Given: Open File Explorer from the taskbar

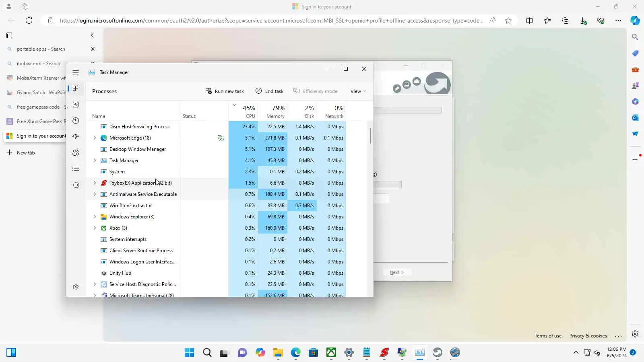Looking at the screenshot, I should click(278, 353).
